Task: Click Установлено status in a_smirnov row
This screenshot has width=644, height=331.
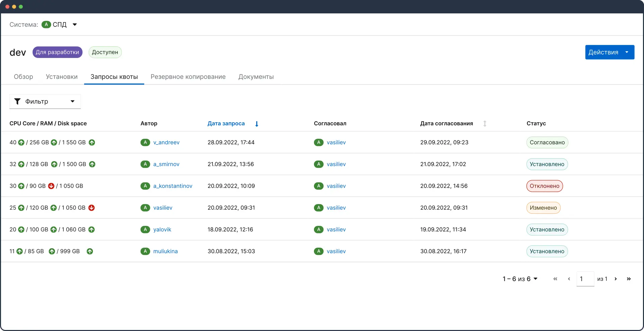Action: click(x=547, y=164)
